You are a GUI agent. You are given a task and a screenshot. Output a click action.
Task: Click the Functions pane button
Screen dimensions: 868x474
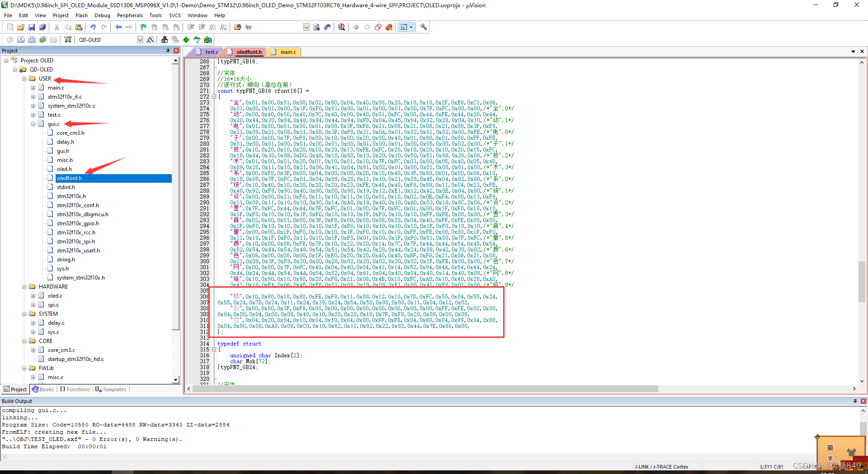pyautogui.click(x=75, y=389)
